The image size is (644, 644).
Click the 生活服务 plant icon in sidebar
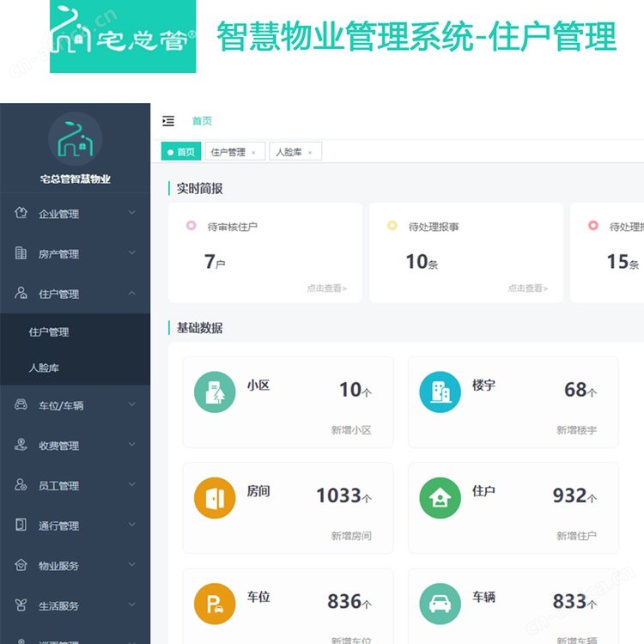point(21,605)
